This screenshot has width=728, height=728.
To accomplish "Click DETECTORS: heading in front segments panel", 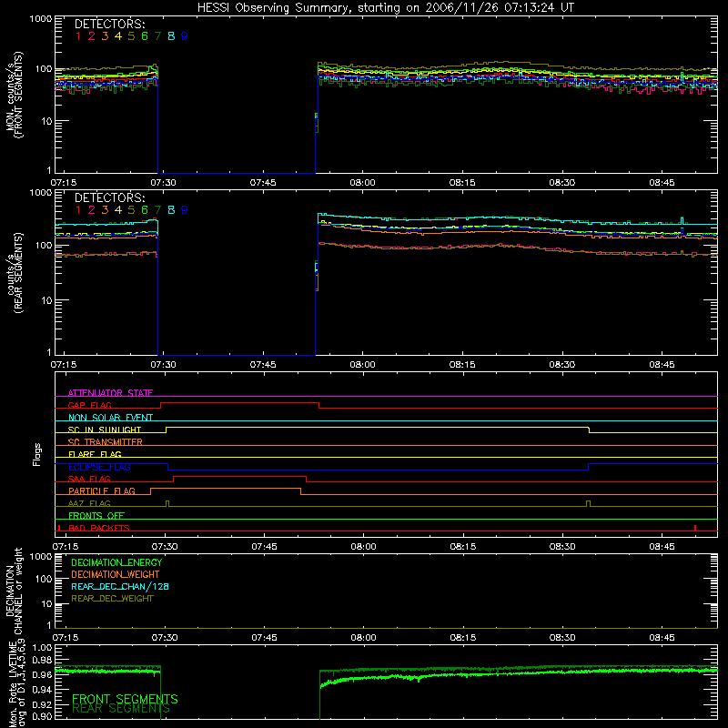I will [109, 24].
